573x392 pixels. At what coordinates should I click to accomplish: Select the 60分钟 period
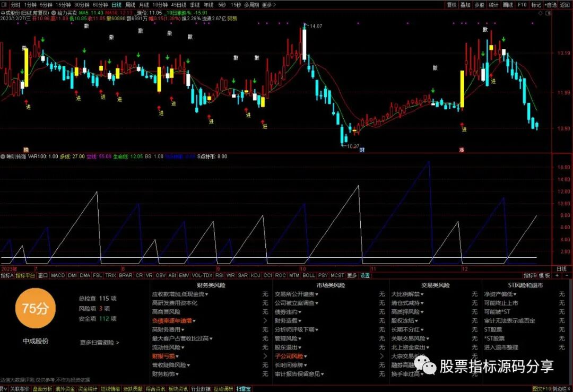(x=100, y=5)
